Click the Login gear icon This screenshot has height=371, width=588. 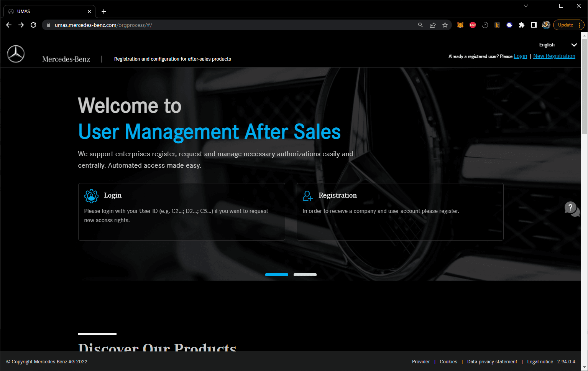click(x=91, y=196)
